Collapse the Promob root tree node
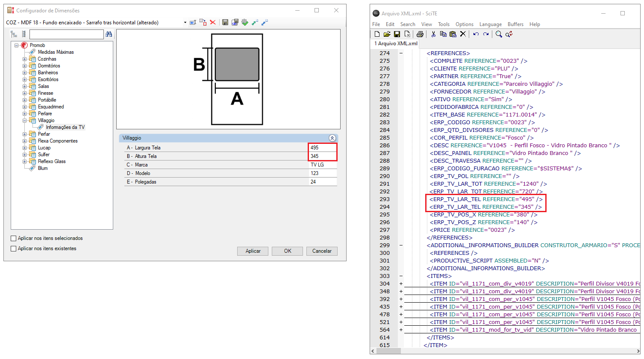 click(x=17, y=45)
